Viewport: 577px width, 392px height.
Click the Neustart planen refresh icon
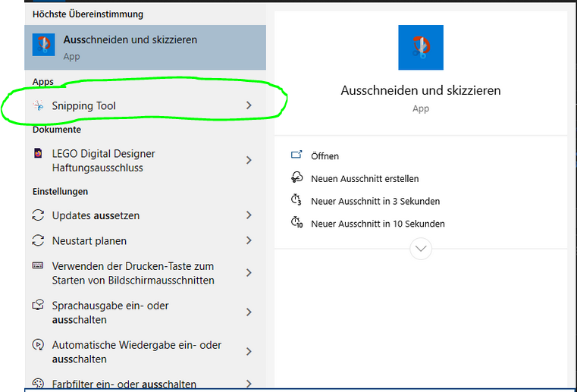point(38,240)
